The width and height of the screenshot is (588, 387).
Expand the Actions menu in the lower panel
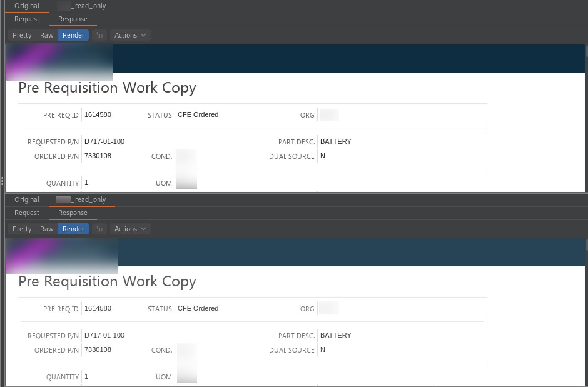pyautogui.click(x=130, y=229)
